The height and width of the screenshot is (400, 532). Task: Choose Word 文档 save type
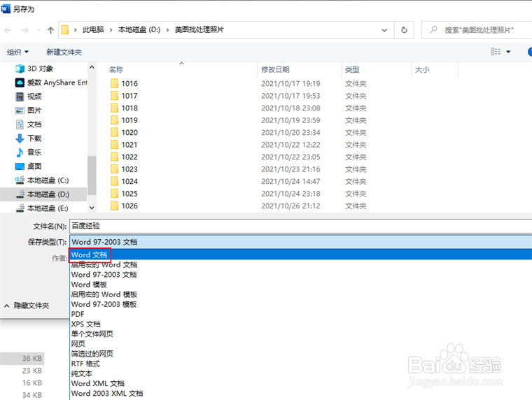coord(300,255)
